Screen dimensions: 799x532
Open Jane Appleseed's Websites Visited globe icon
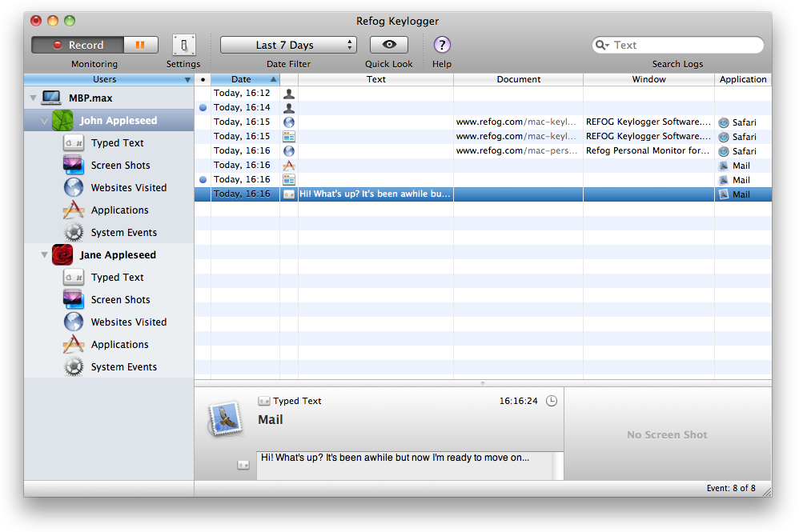pyautogui.click(x=74, y=322)
